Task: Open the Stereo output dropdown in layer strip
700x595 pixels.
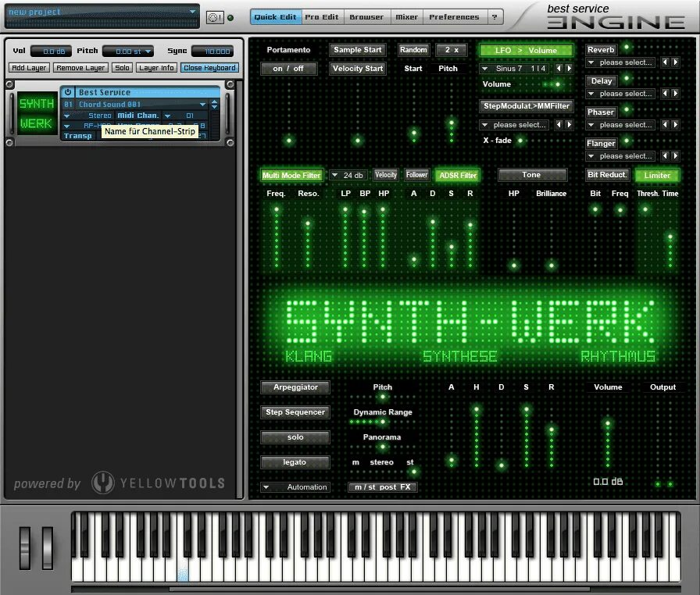Action: (87, 116)
